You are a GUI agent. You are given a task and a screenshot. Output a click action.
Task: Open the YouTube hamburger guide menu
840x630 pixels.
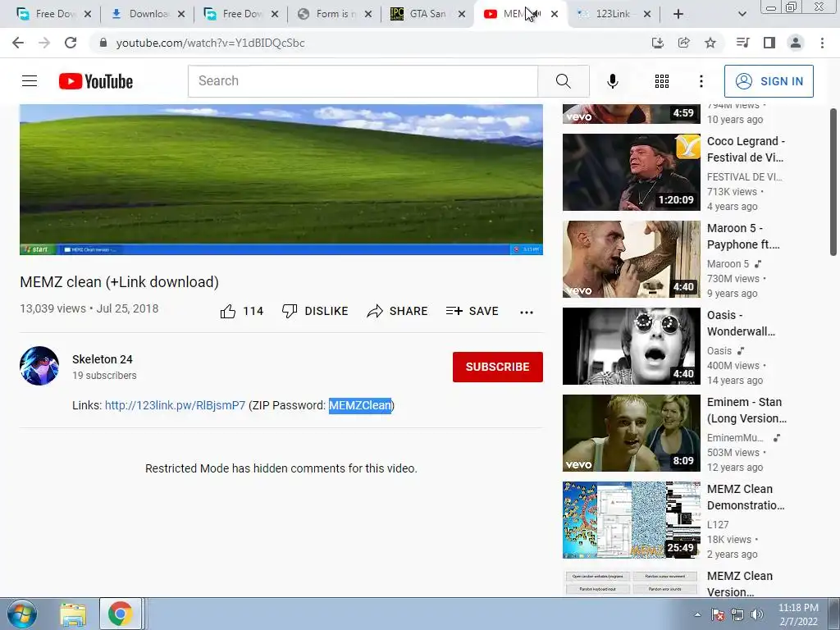[x=30, y=81]
